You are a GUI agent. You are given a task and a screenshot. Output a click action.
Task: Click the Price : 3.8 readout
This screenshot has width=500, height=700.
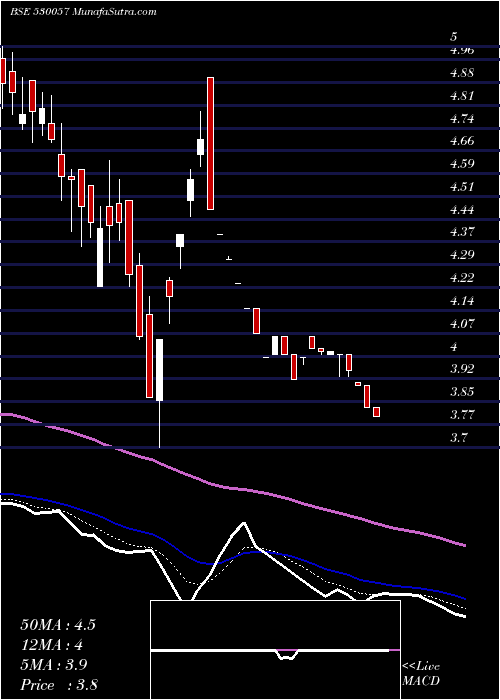point(59,685)
